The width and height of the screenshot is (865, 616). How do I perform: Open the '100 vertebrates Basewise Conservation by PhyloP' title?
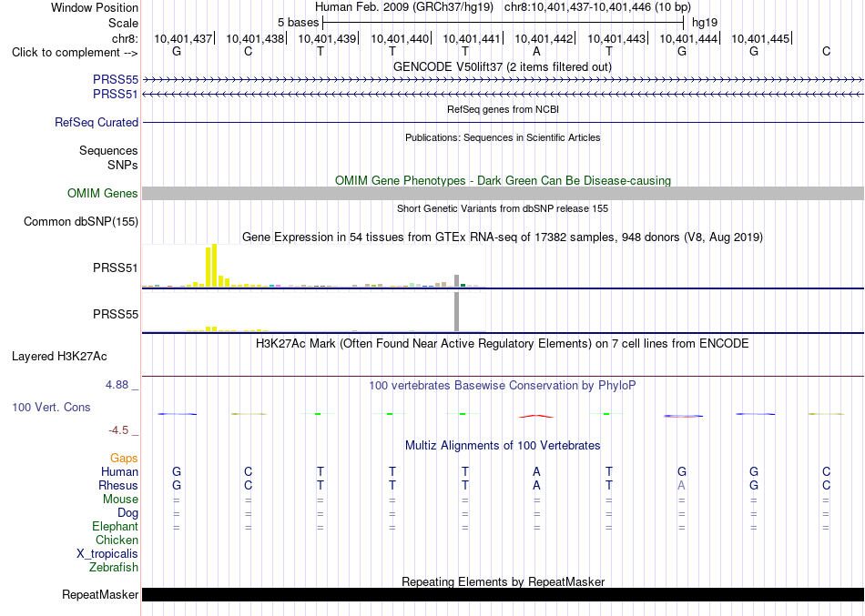503,386
